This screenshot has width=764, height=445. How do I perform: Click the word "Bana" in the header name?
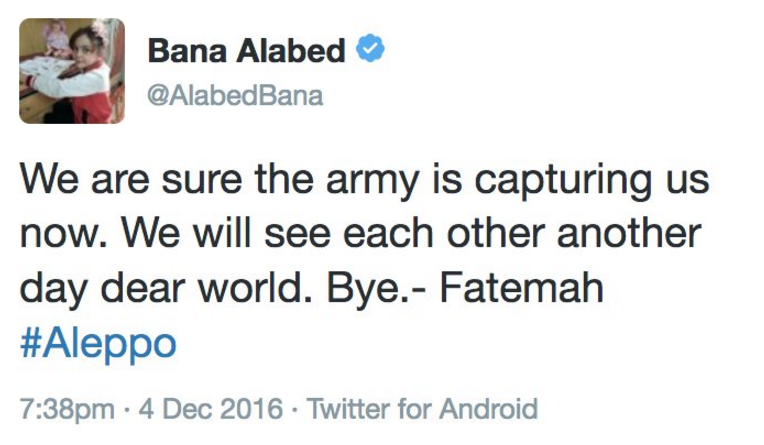187,50
